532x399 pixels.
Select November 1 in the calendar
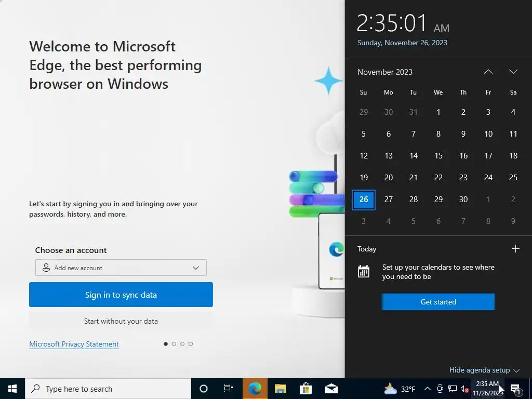pyautogui.click(x=438, y=112)
